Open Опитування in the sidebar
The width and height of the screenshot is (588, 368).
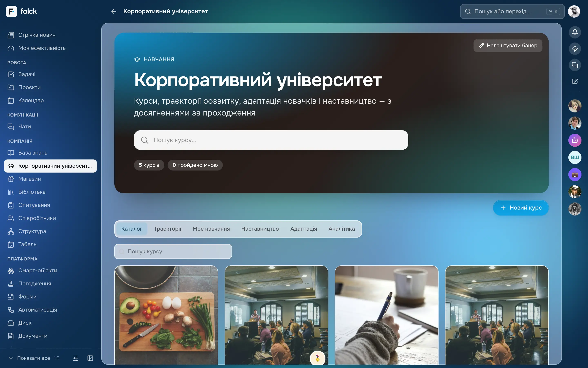point(50,205)
